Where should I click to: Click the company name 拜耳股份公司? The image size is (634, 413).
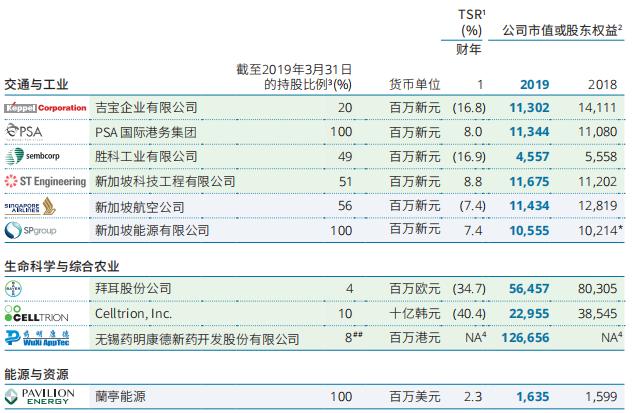(133, 288)
